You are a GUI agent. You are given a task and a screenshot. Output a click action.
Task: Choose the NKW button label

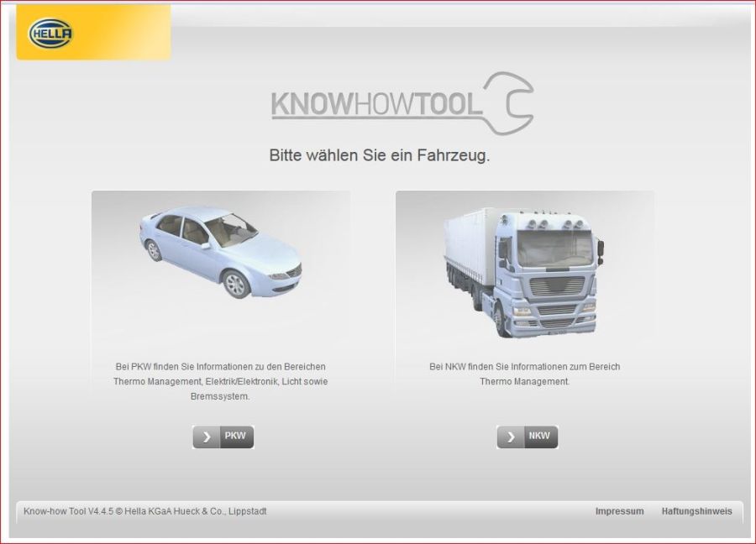click(x=538, y=437)
